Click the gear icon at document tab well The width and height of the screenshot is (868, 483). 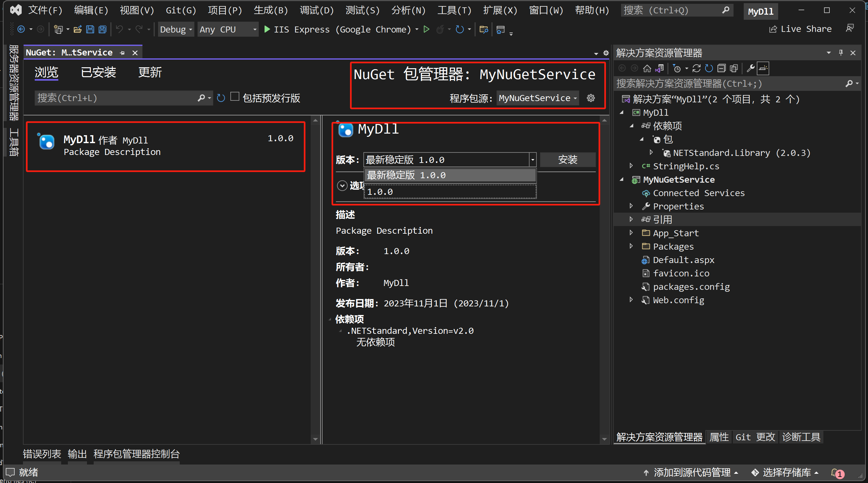[606, 53]
